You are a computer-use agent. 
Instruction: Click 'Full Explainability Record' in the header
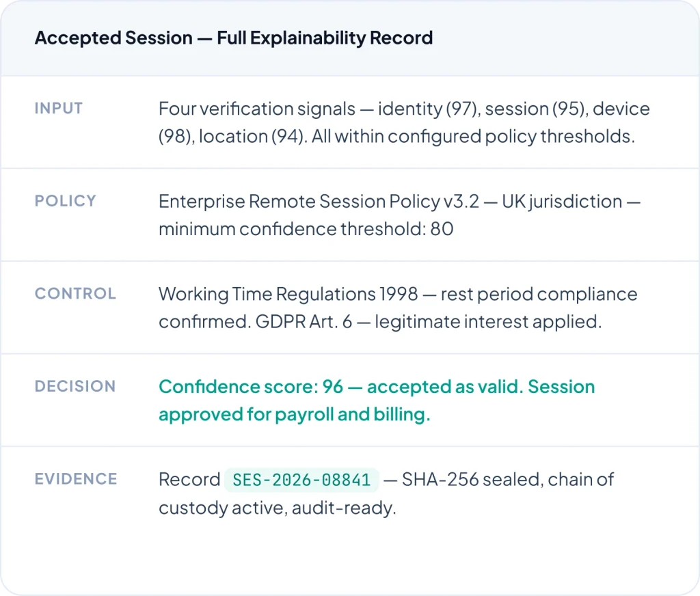[325, 38]
